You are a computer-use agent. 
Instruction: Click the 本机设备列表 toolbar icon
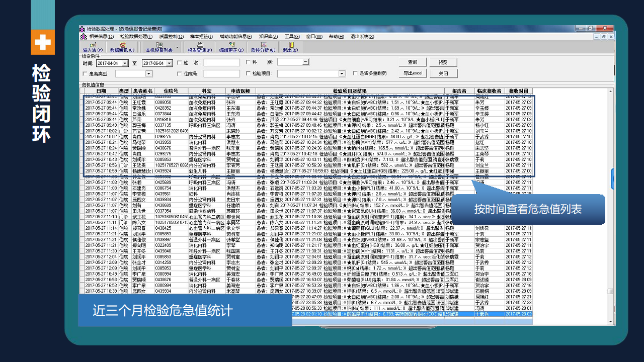[x=159, y=47]
